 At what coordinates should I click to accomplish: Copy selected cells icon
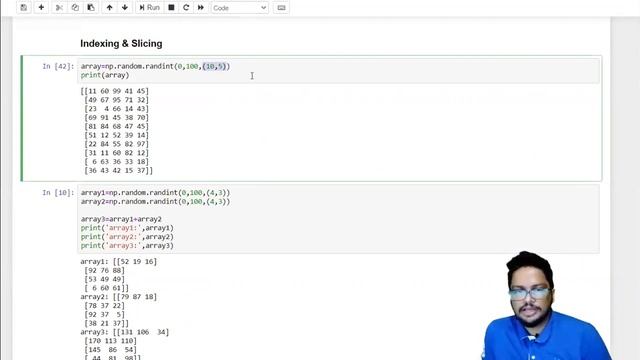pyautogui.click(x=75, y=7)
